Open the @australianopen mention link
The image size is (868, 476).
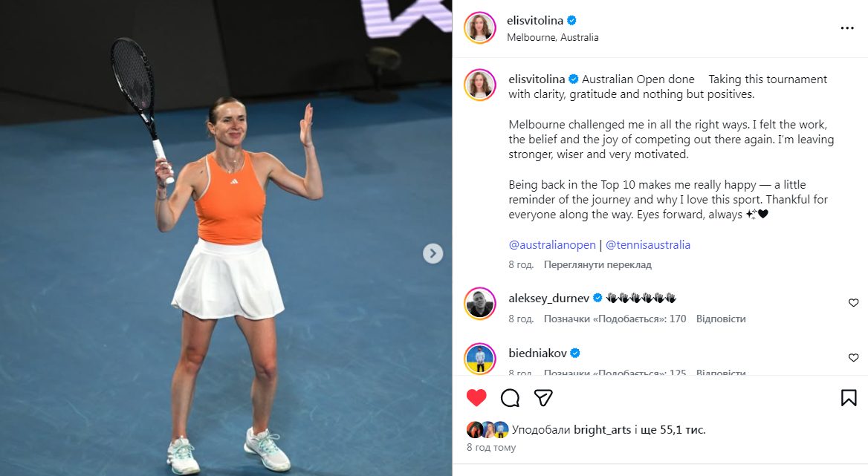[x=552, y=244]
